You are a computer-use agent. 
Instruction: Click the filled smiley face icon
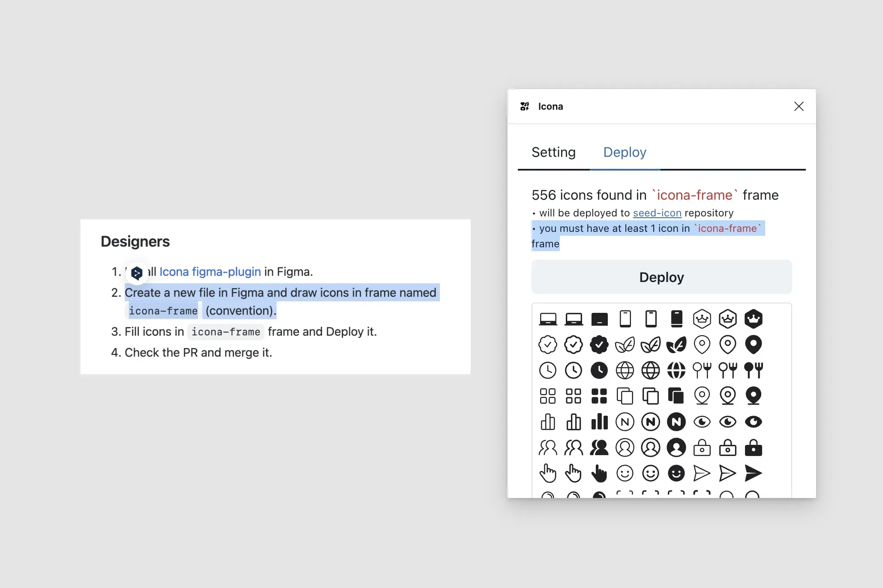676,473
